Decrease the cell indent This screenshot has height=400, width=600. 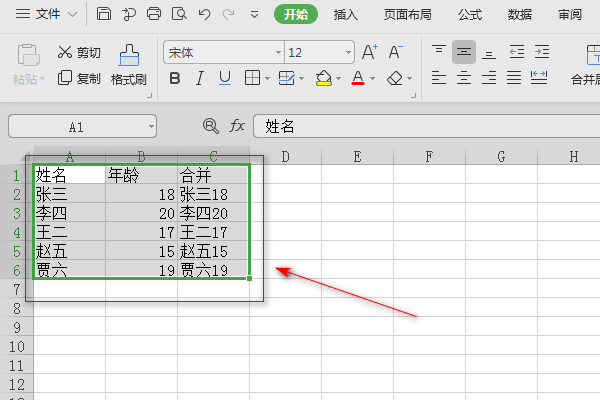pyautogui.click(x=517, y=52)
